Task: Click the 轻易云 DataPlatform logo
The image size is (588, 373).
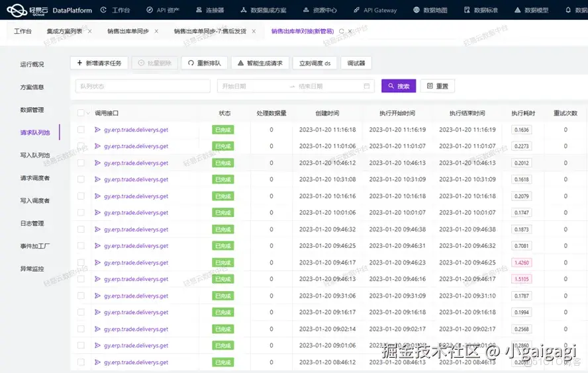Action: pos(49,10)
